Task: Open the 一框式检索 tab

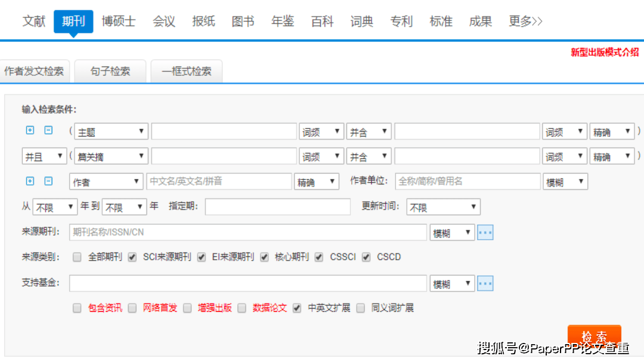Action: click(187, 72)
